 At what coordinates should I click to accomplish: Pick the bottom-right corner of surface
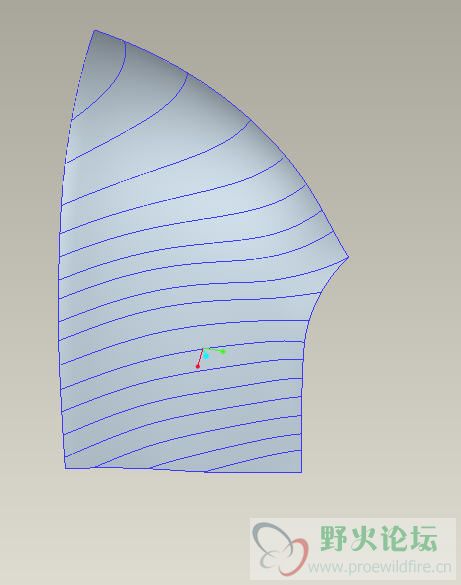[301, 472]
